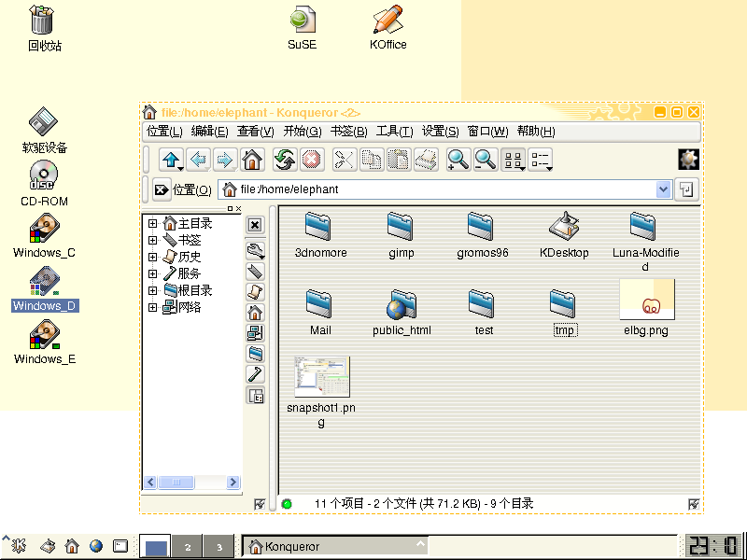Open sidebar configure wrench tab
Viewport: 747px width, 560px height.
click(255, 250)
